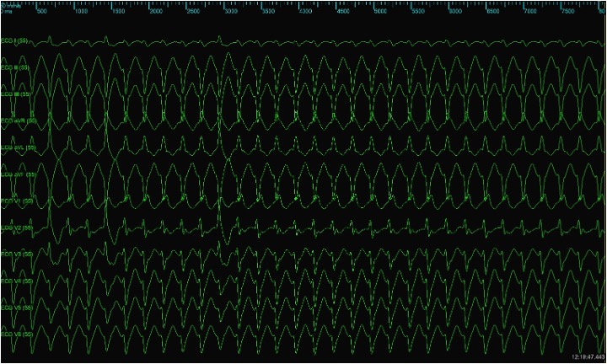
Task: Click the 500 ms mark on time ruler
Action: (x=42, y=11)
